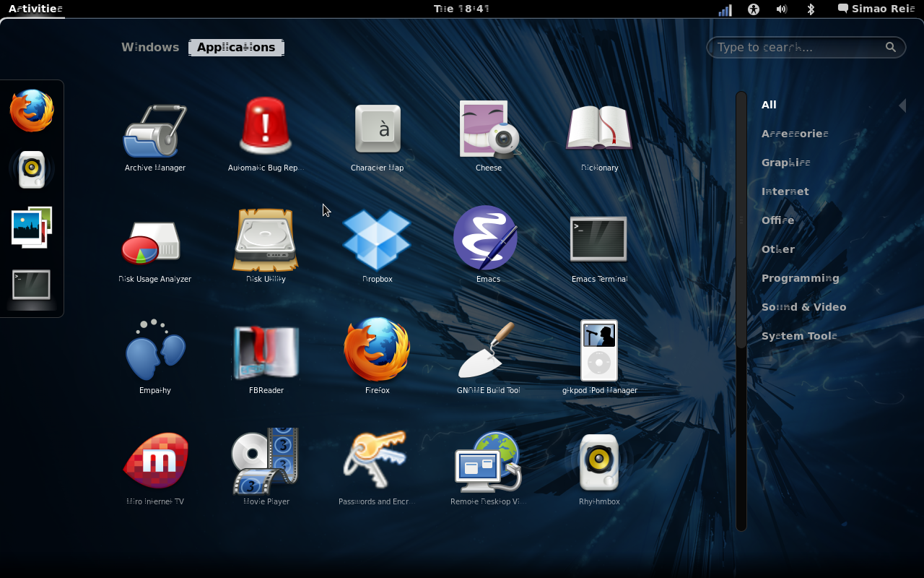Open the terminal from the dock
The width and height of the screenshot is (924, 578).
[x=32, y=285]
